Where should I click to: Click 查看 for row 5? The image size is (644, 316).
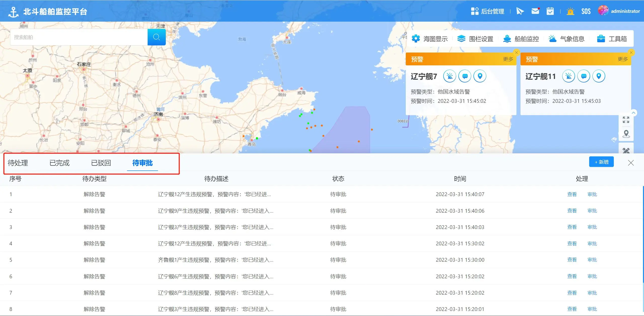(572, 260)
